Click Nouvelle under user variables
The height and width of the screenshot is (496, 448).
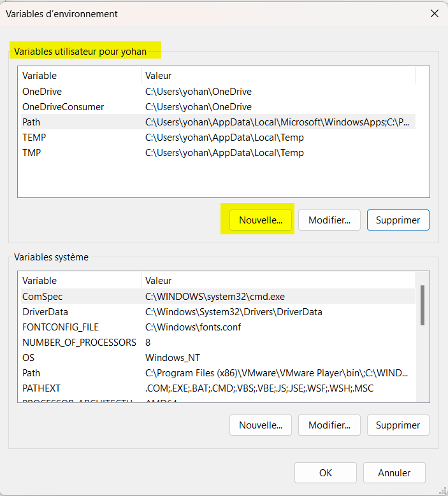[260, 220]
